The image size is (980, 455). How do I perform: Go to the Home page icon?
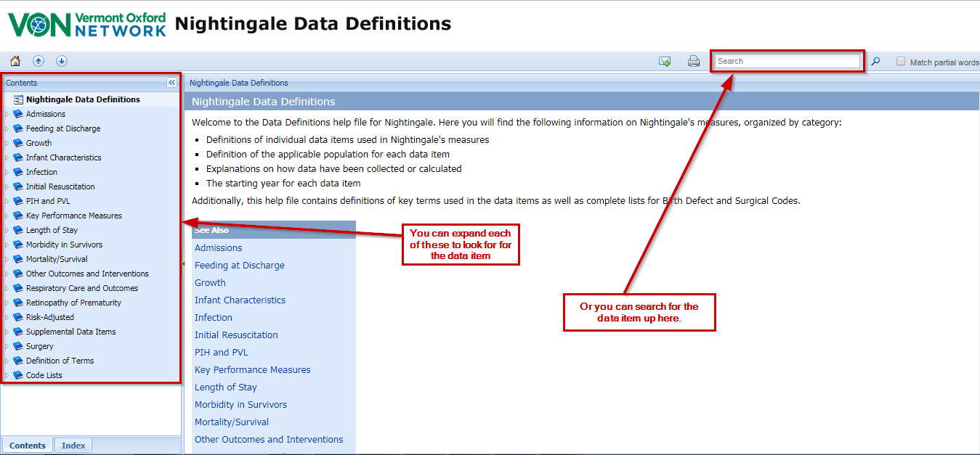point(15,62)
